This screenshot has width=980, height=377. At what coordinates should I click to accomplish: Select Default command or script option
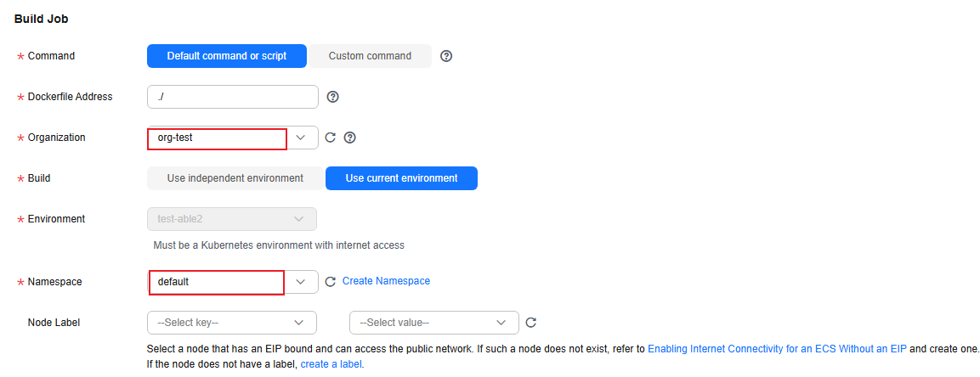point(227,55)
